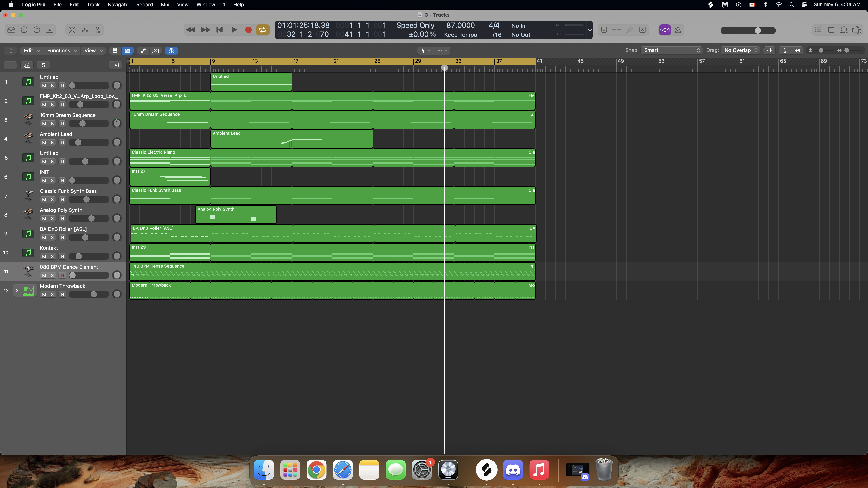
Task: Toggle the Count-in 1234 button
Action: 665,30
